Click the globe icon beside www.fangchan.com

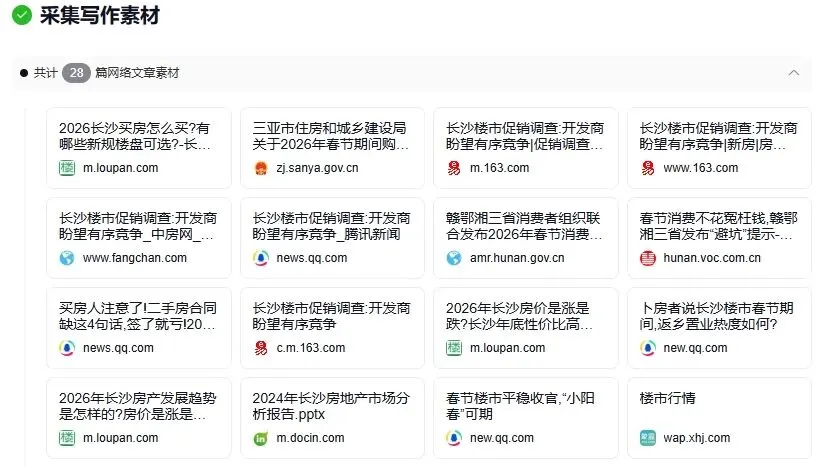(x=67, y=258)
